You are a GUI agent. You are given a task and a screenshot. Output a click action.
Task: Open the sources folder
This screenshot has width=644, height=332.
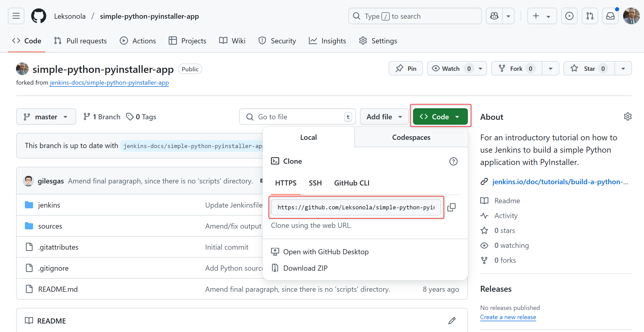[x=50, y=226]
